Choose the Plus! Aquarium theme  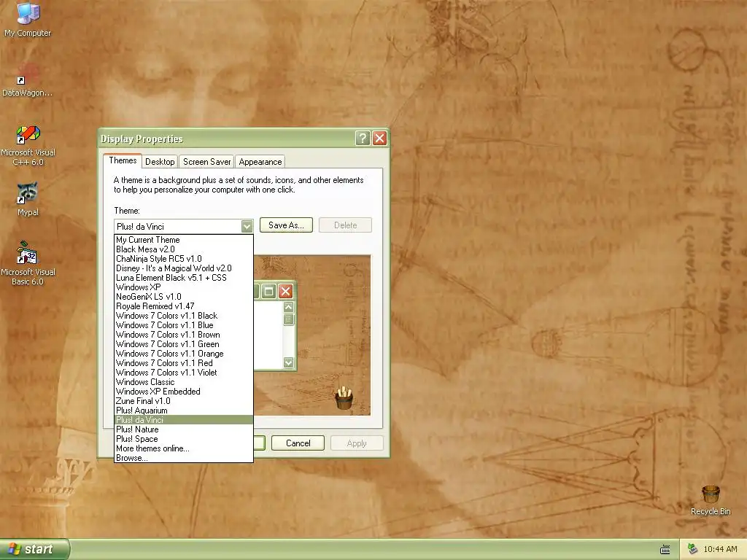(184, 411)
